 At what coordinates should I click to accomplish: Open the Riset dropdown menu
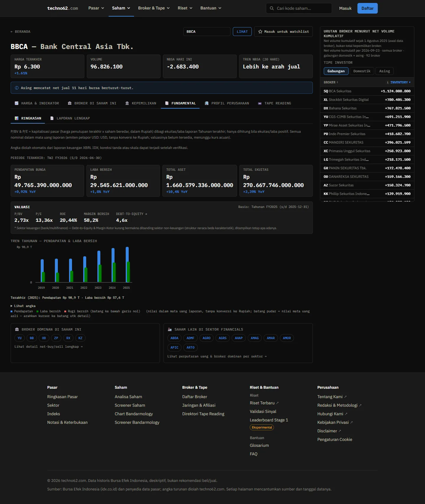pyautogui.click(x=185, y=8)
